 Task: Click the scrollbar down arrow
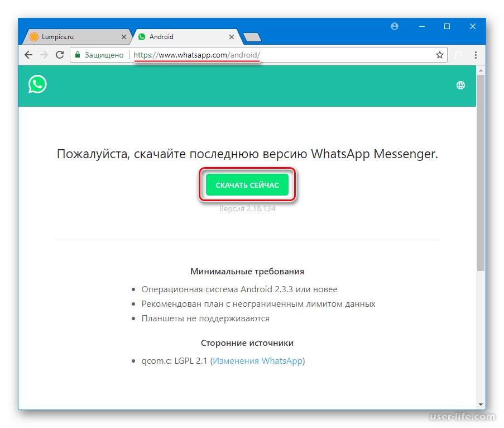481,405
